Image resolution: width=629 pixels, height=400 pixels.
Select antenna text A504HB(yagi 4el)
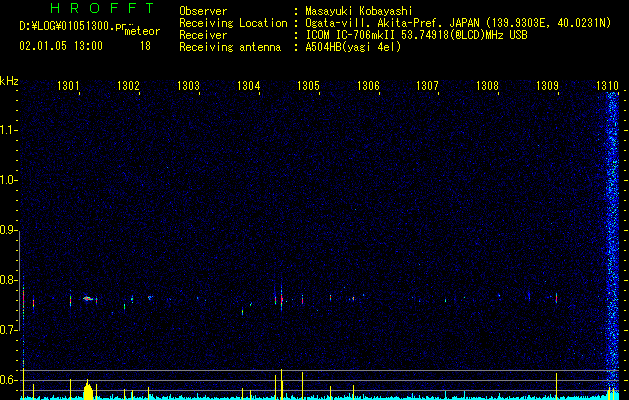pos(353,47)
